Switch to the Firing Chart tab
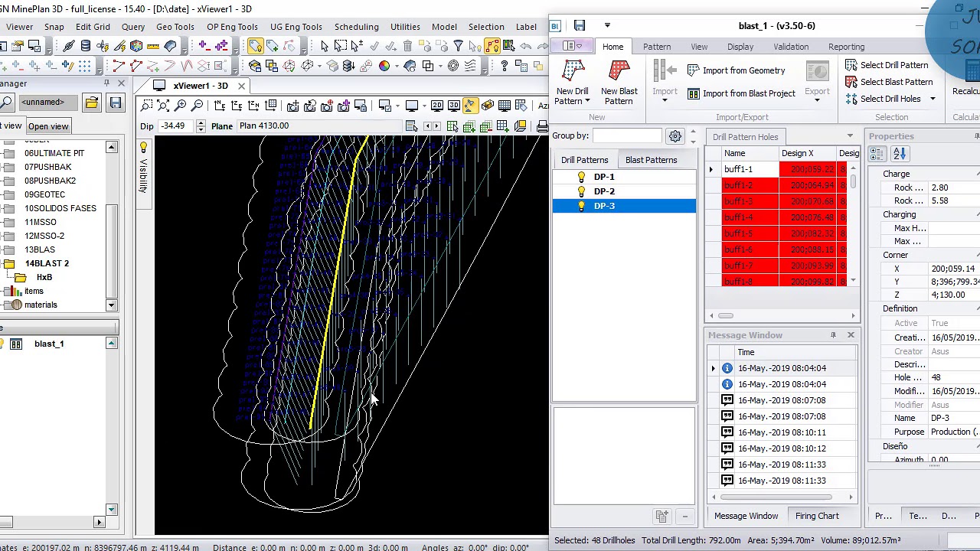 817,516
